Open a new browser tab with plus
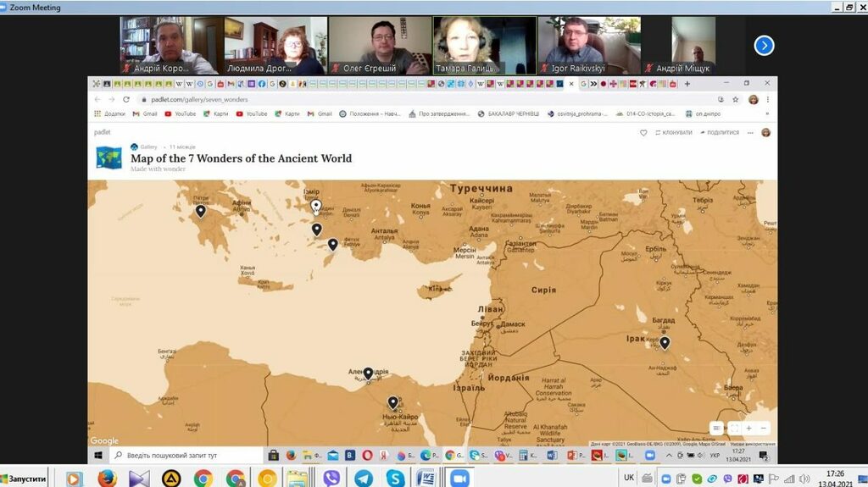This screenshot has height=487, width=868. point(687,84)
